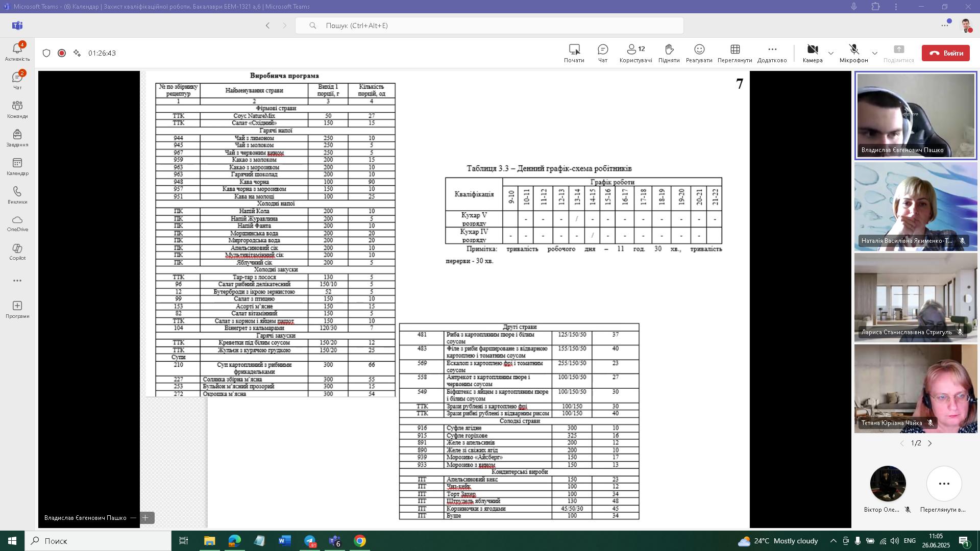Open More actions (Додатково) menu

click(772, 53)
